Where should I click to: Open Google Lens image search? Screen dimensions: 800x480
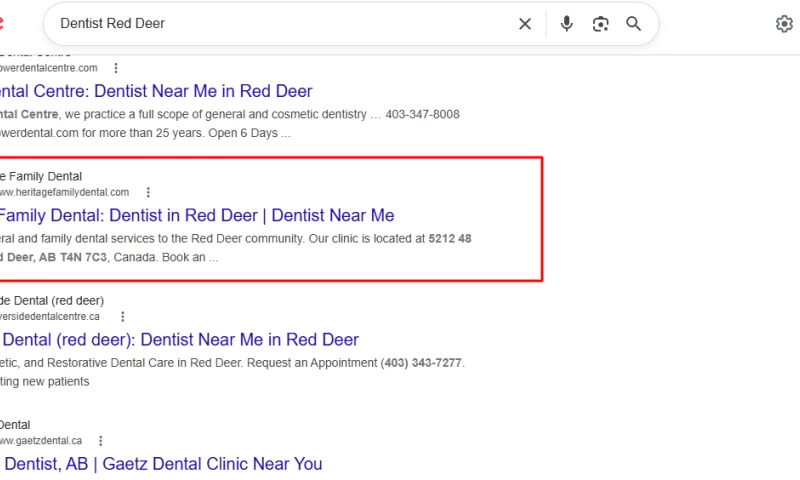click(601, 24)
